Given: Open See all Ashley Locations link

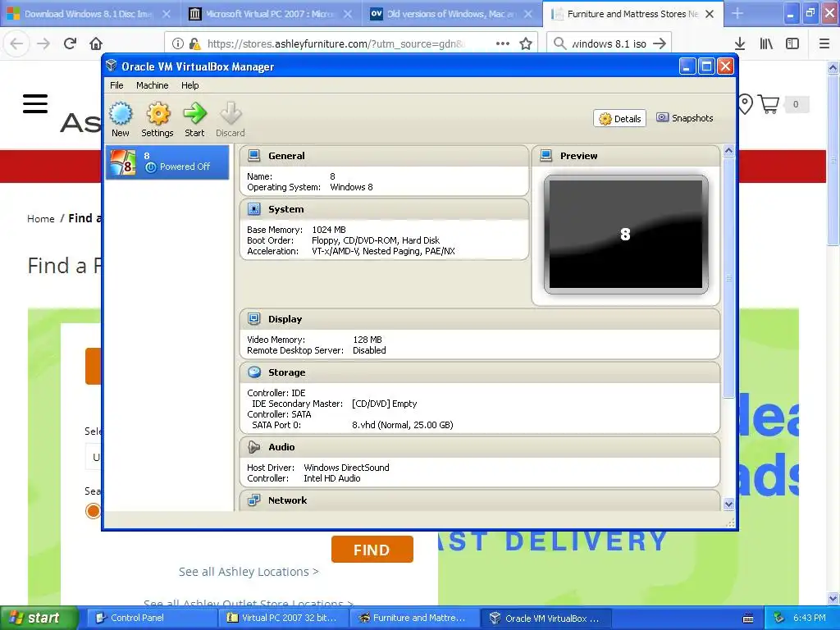Looking at the screenshot, I should pos(249,572).
